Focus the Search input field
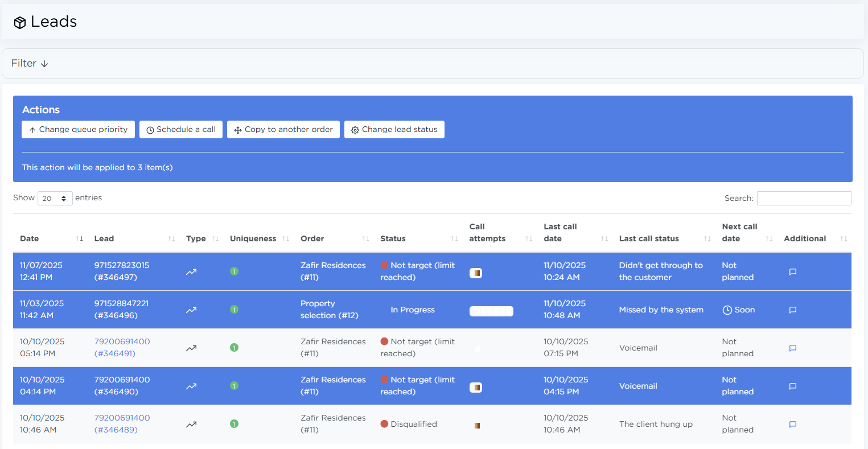Screen dimensions: 868x449 tap(804, 198)
